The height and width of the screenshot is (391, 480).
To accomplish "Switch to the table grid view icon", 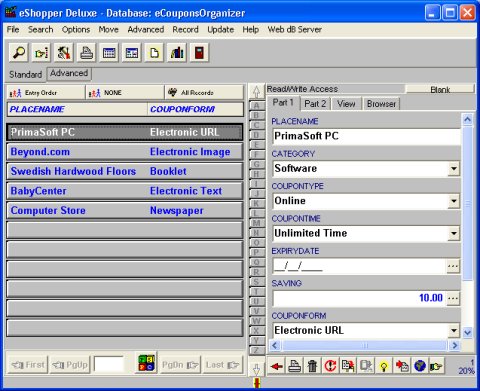I will tap(109, 53).
